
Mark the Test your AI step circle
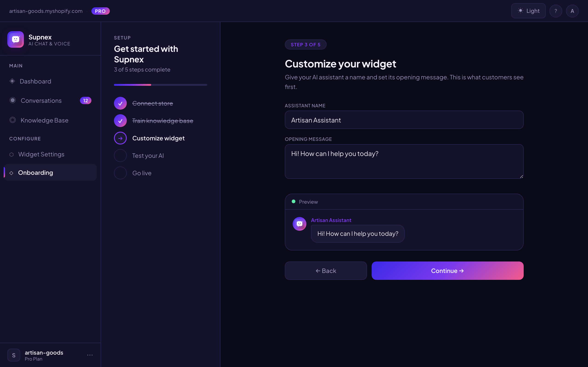point(120,155)
